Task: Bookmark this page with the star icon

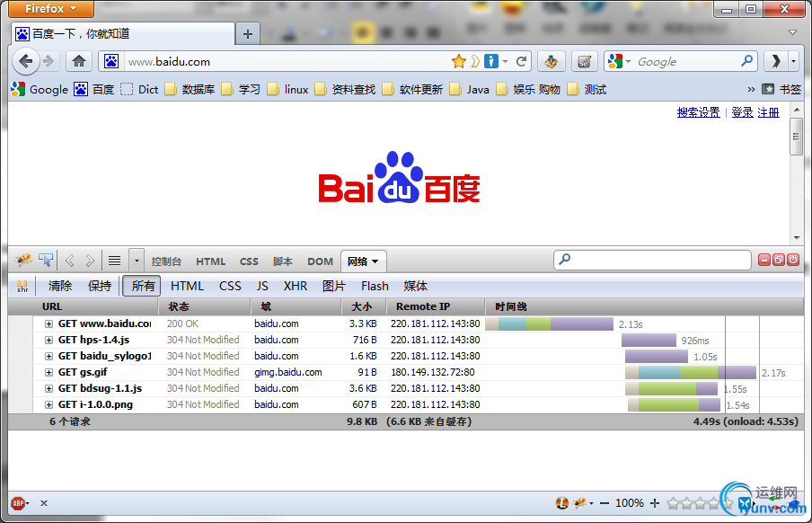Action: tap(459, 62)
